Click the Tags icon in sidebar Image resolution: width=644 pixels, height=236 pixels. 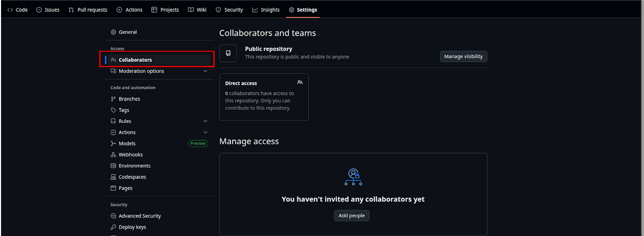click(114, 110)
